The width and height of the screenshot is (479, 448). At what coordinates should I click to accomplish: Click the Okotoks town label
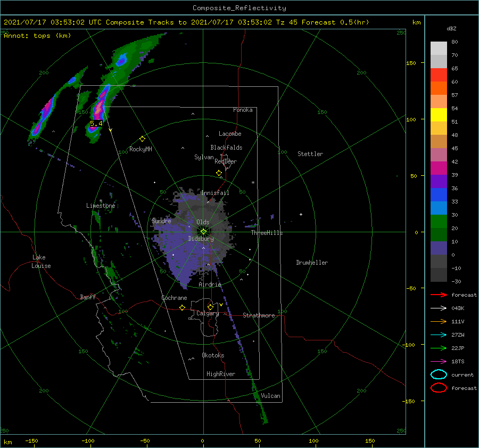(x=213, y=355)
